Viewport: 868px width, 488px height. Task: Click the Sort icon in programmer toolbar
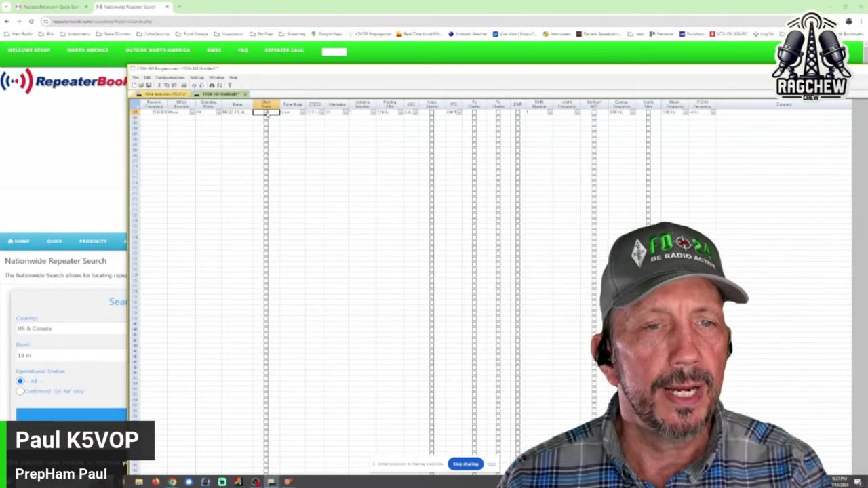pyautogui.click(x=220, y=85)
